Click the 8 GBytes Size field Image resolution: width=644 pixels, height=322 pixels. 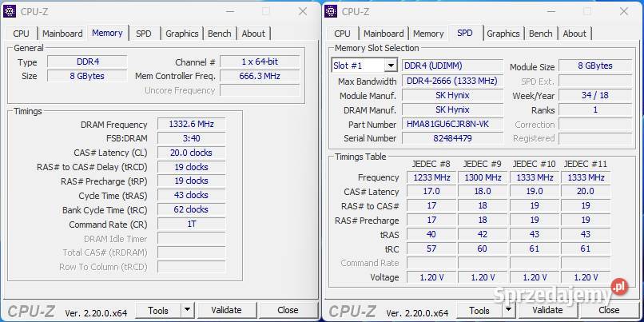pyautogui.click(x=87, y=76)
